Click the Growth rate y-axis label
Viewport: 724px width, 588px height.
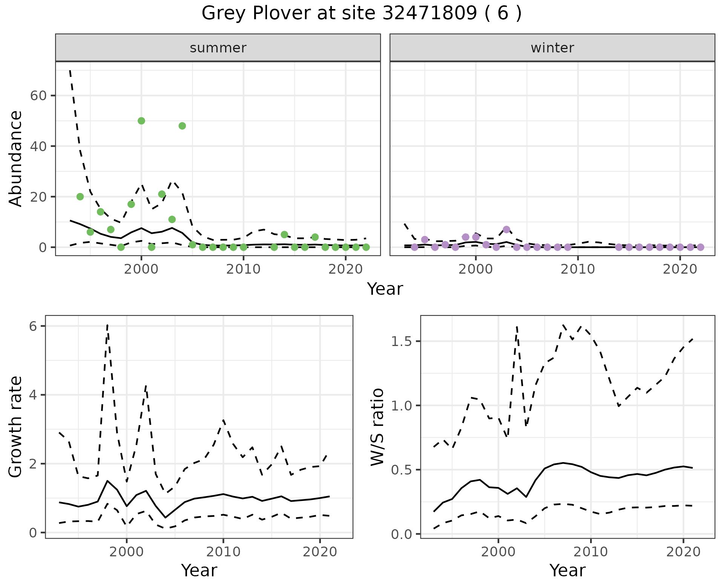point(16,427)
